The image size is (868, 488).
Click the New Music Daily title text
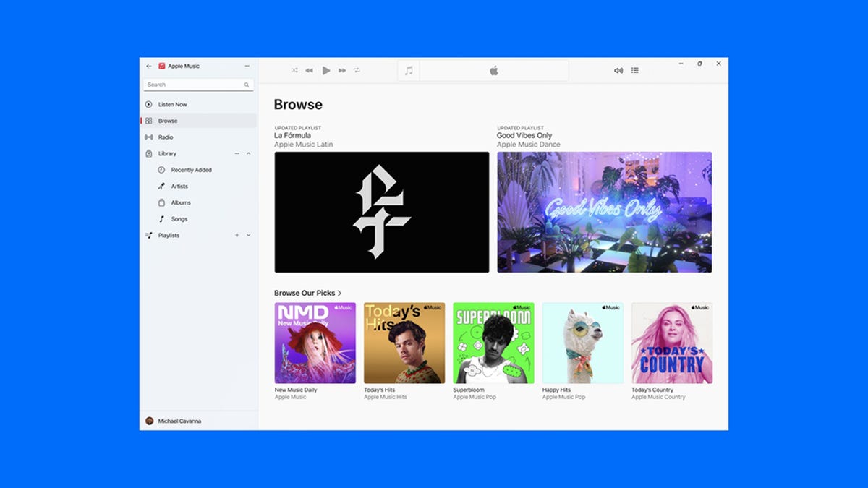click(296, 390)
